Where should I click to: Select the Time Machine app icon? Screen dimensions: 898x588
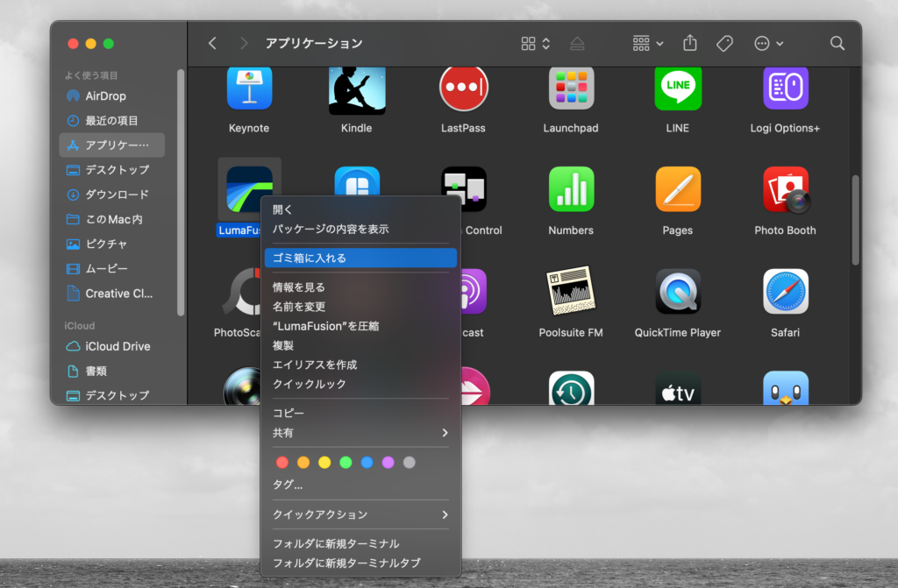571,387
